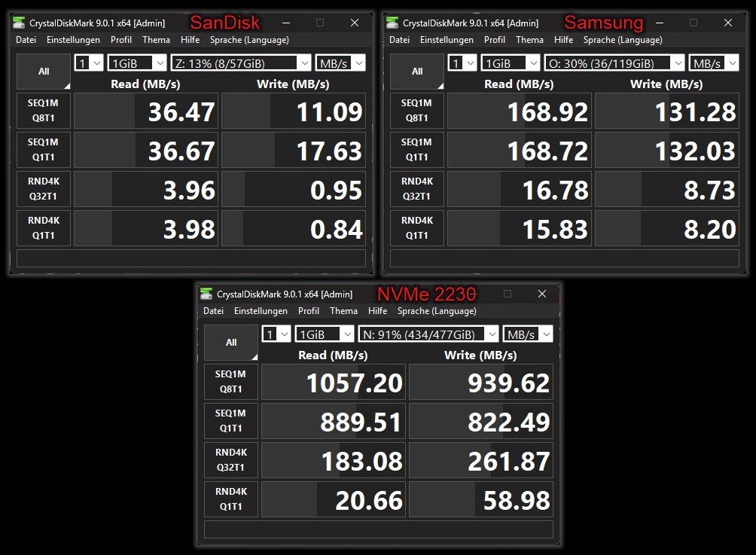Open Datei menu in Samsung window

point(399,40)
